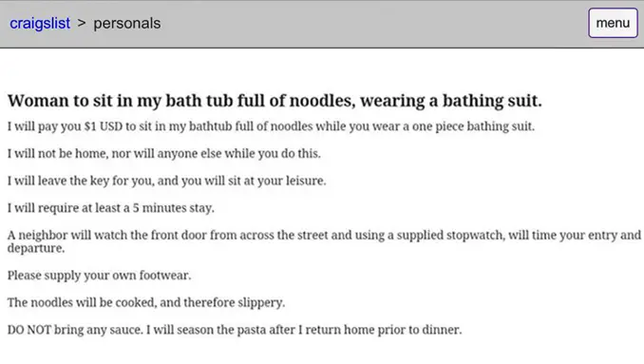Select the post title about bath tub noodles
The height and width of the screenshot is (364, 644).
point(275,101)
